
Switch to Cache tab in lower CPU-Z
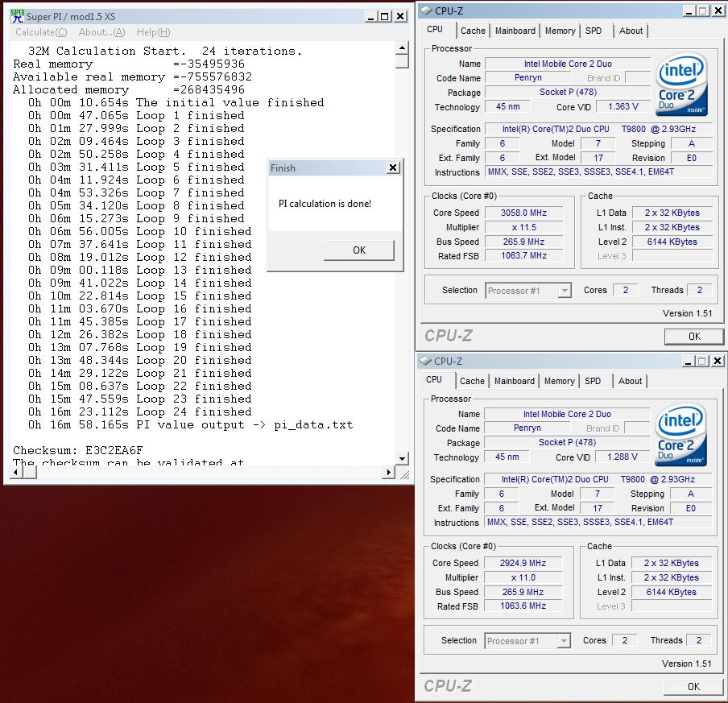point(472,381)
